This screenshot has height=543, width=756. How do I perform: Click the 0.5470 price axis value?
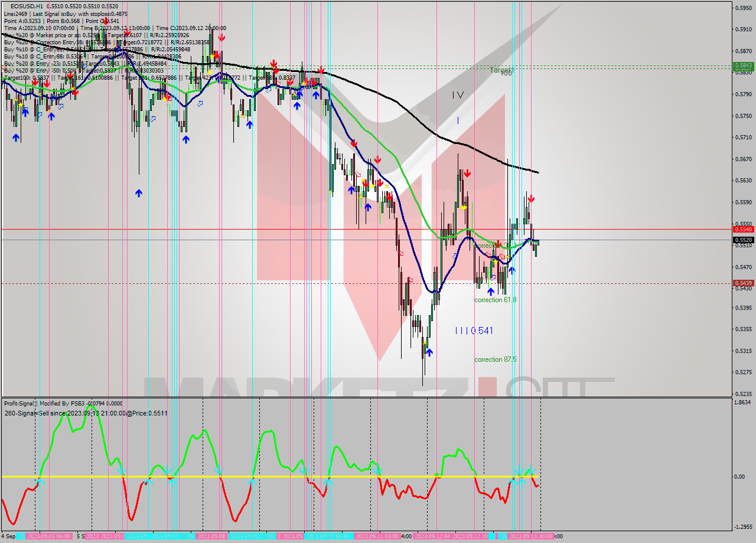(x=743, y=267)
